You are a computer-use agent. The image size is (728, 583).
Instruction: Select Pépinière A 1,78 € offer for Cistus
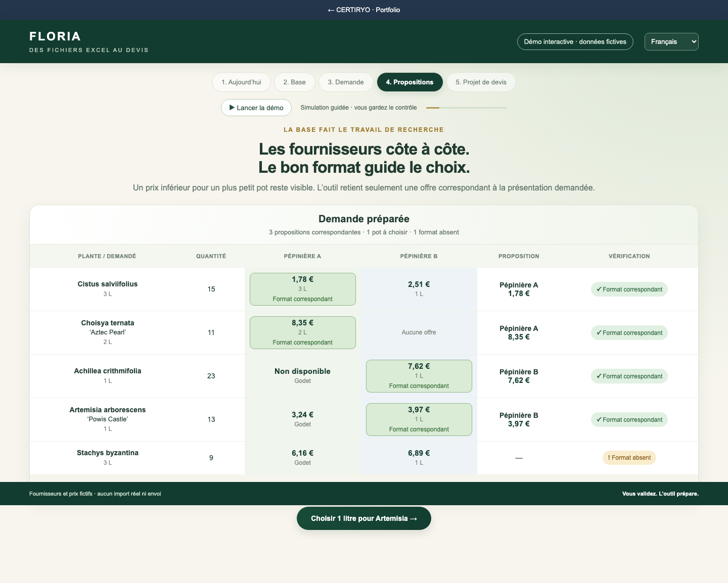(303, 289)
